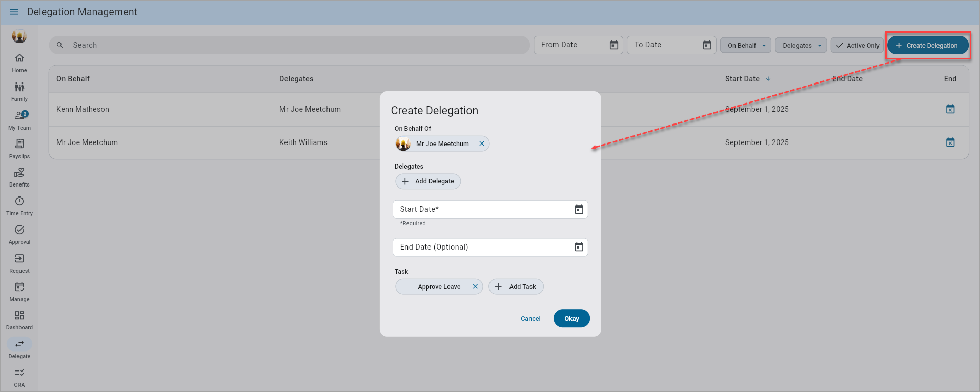Open calendar picker for Start Date field
Viewport: 980px width, 392px height.
tap(579, 210)
